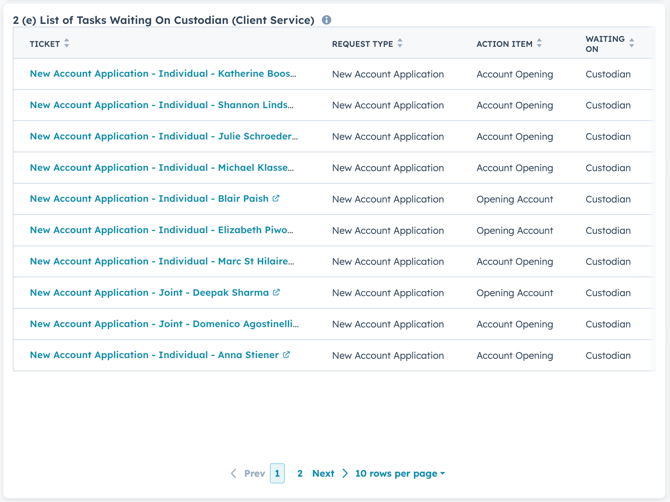
Task: Open Katherine Boos account application ticket
Action: [163, 73]
